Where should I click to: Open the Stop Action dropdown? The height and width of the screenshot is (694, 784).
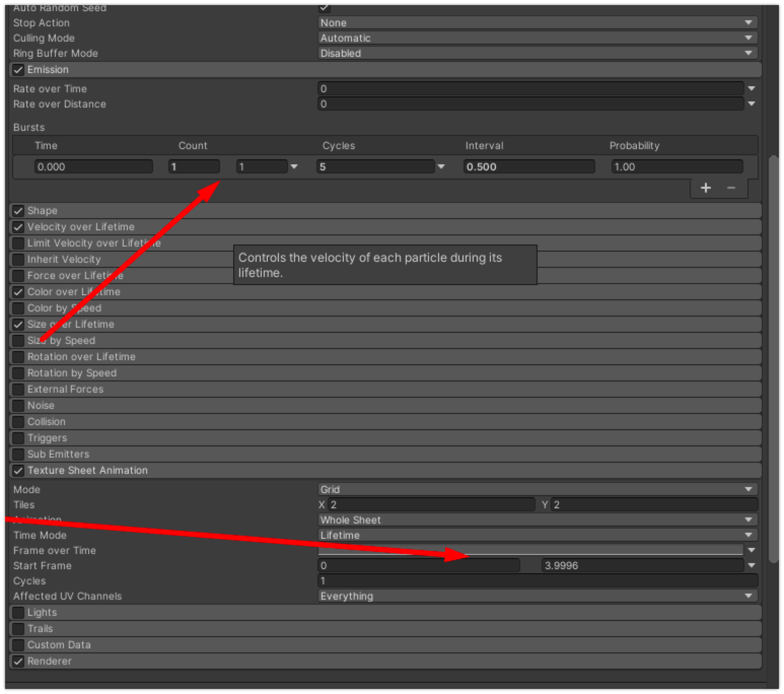(x=538, y=23)
